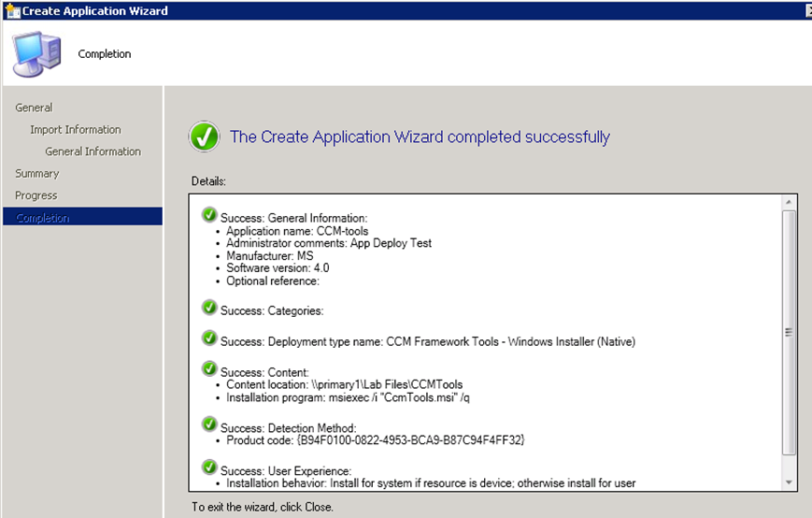
Task: Click Success: Detection Method heading text
Action: click(x=289, y=428)
